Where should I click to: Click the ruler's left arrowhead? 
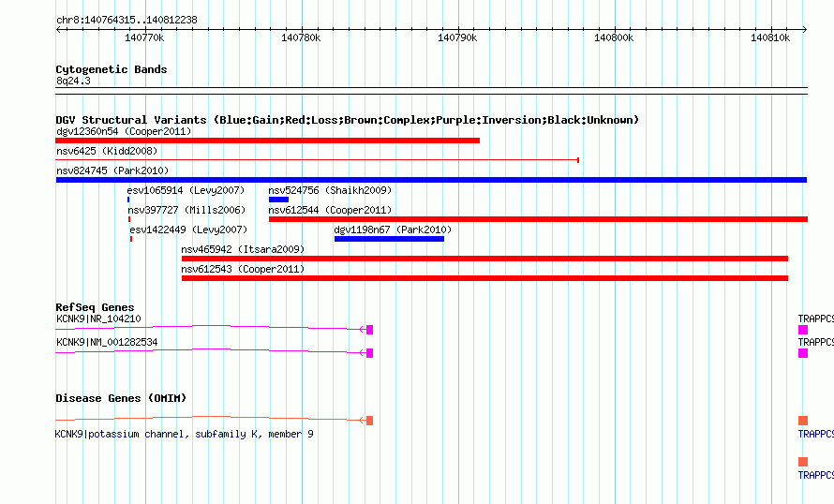[58, 30]
